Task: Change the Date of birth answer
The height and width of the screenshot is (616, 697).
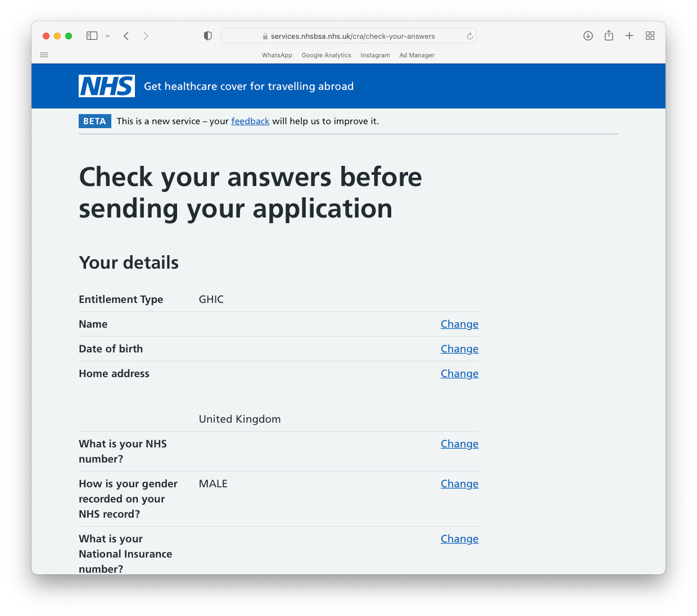Action: coord(459,349)
